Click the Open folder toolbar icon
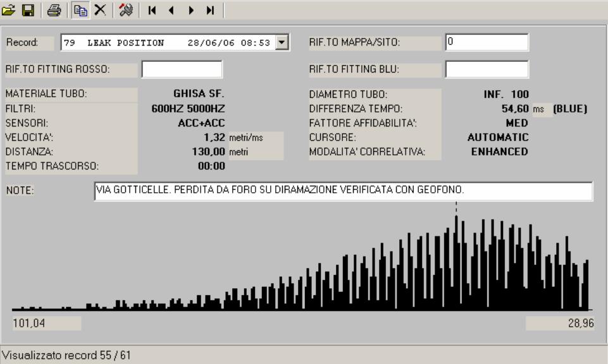Screen dimensions: 608x364 tap(8, 10)
